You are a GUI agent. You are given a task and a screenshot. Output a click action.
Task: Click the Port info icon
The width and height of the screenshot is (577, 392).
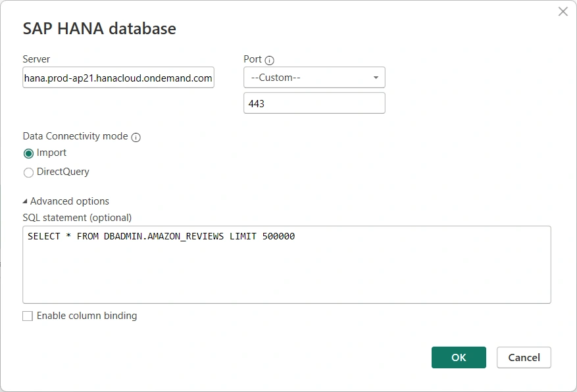tap(269, 61)
